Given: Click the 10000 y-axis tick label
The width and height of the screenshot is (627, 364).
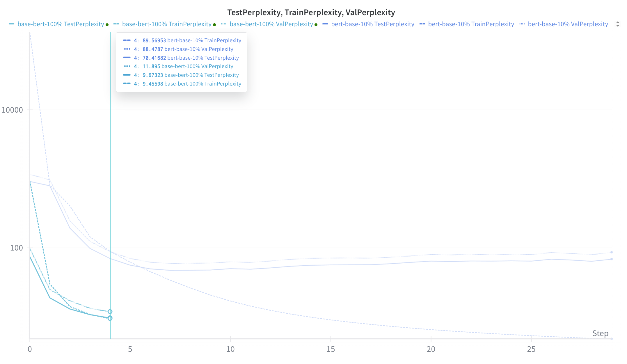Looking at the screenshot, I should (12, 110).
